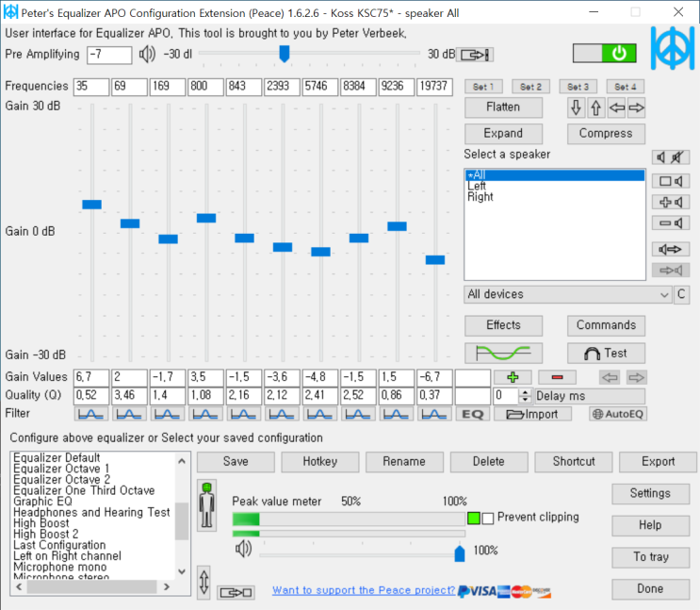Click the volume speaker icon below peak meter
700x610 pixels.
[x=243, y=549]
